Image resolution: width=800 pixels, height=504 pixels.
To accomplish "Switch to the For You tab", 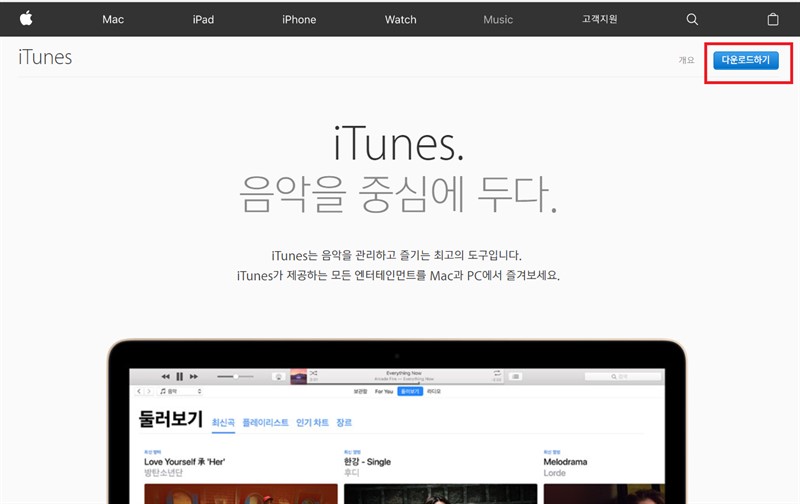I will (x=384, y=391).
